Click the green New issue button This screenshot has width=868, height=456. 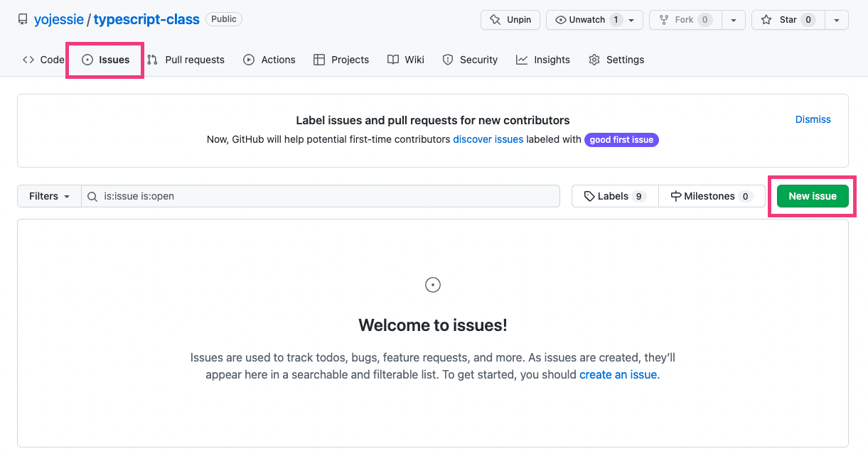pyautogui.click(x=813, y=196)
